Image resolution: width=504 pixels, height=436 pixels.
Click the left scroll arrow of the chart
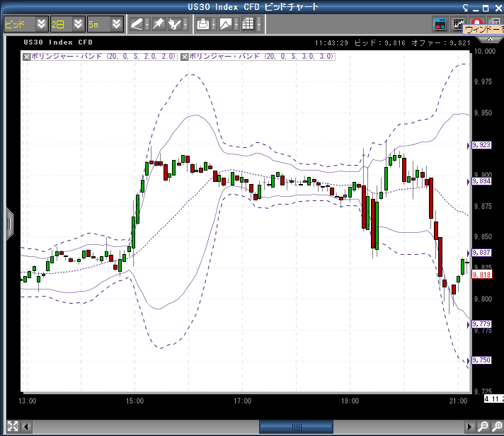[x=28, y=426]
